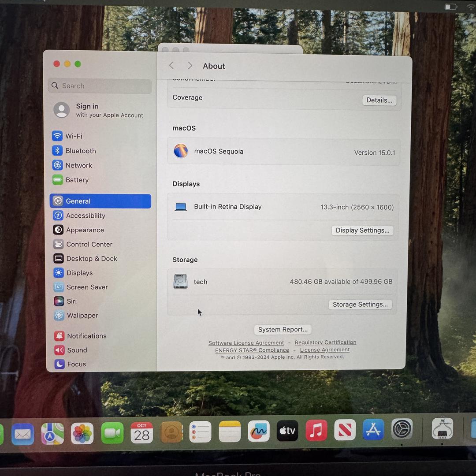The width and height of the screenshot is (476, 476).
Task: Open Sound settings
Action: [x=71, y=350]
